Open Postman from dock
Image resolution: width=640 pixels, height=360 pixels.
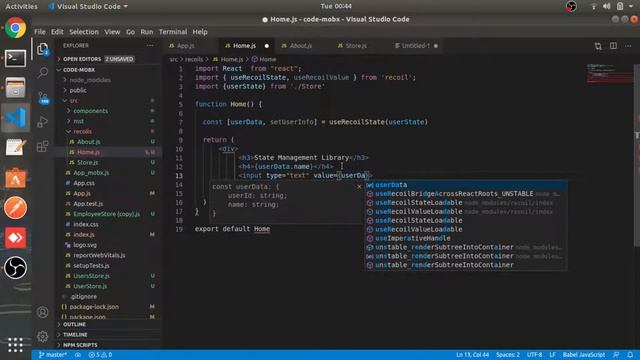click(x=16, y=208)
